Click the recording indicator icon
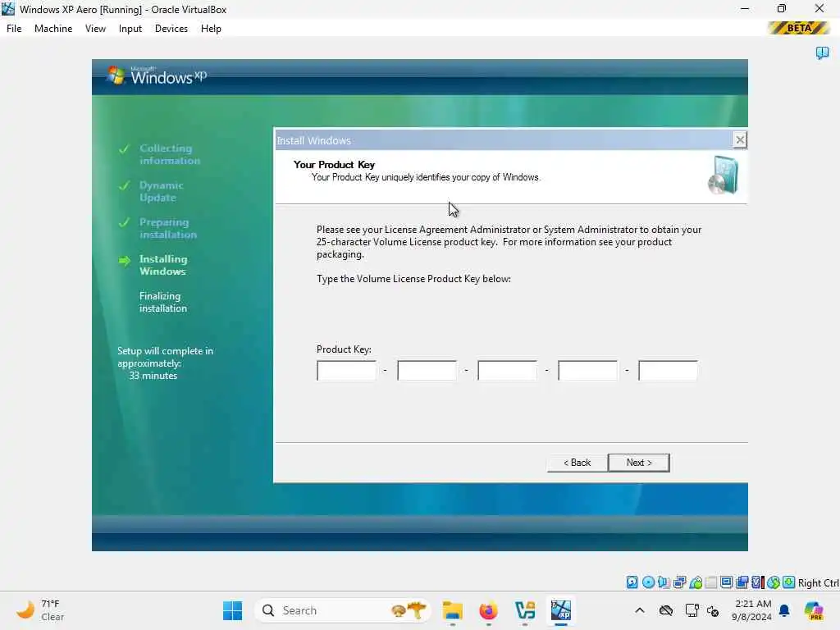The height and width of the screenshot is (630, 840). tap(742, 582)
